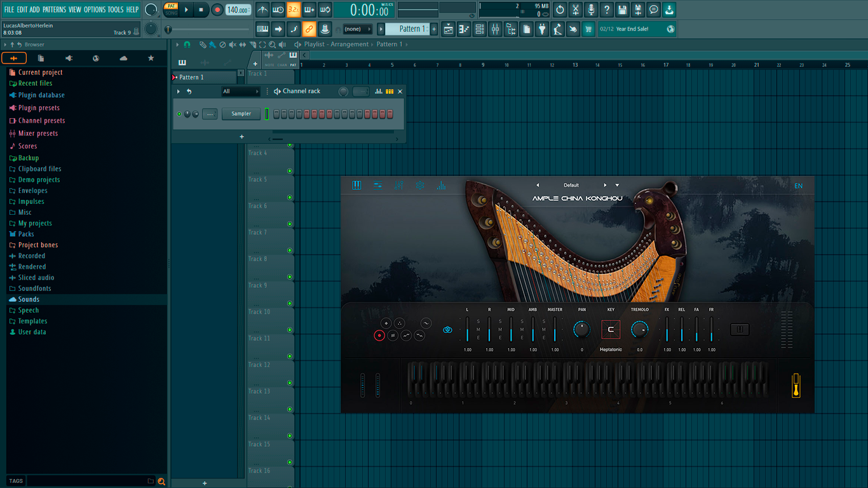868x488 pixels.
Task: Toggle the Playlist magnet snap icon
Action: pos(187,44)
